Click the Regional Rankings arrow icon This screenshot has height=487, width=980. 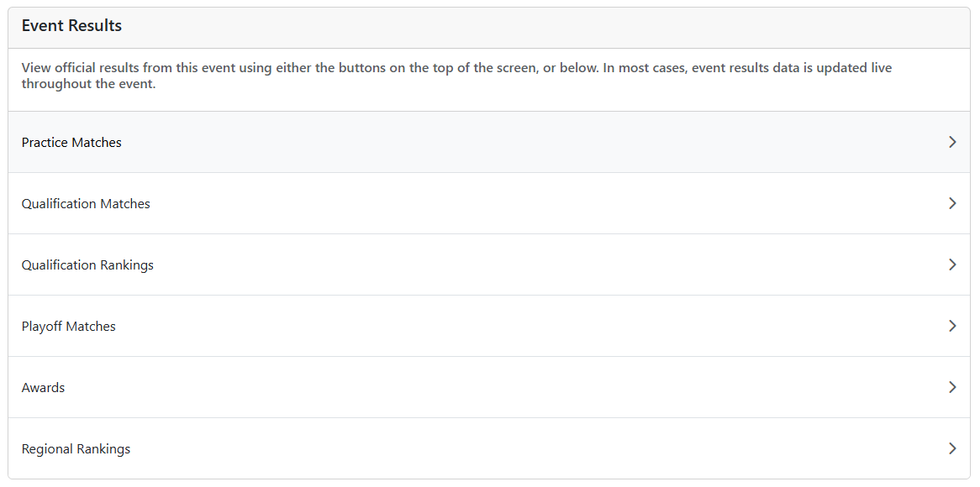click(x=952, y=448)
